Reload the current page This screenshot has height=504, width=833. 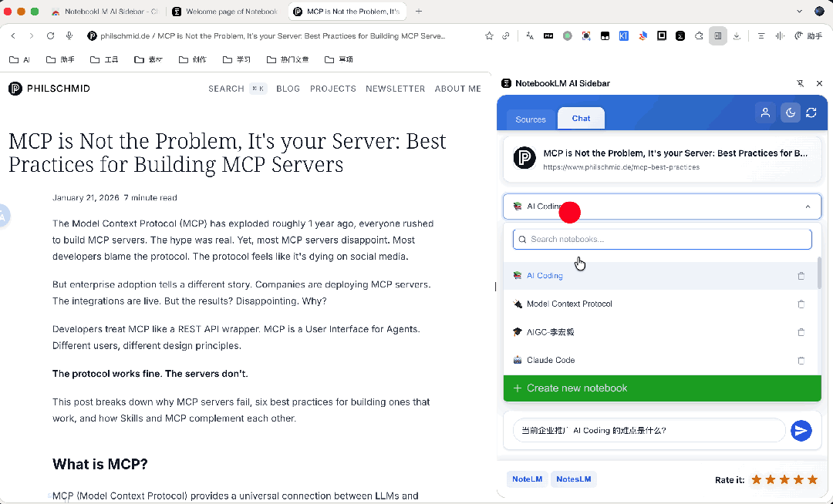pos(50,36)
